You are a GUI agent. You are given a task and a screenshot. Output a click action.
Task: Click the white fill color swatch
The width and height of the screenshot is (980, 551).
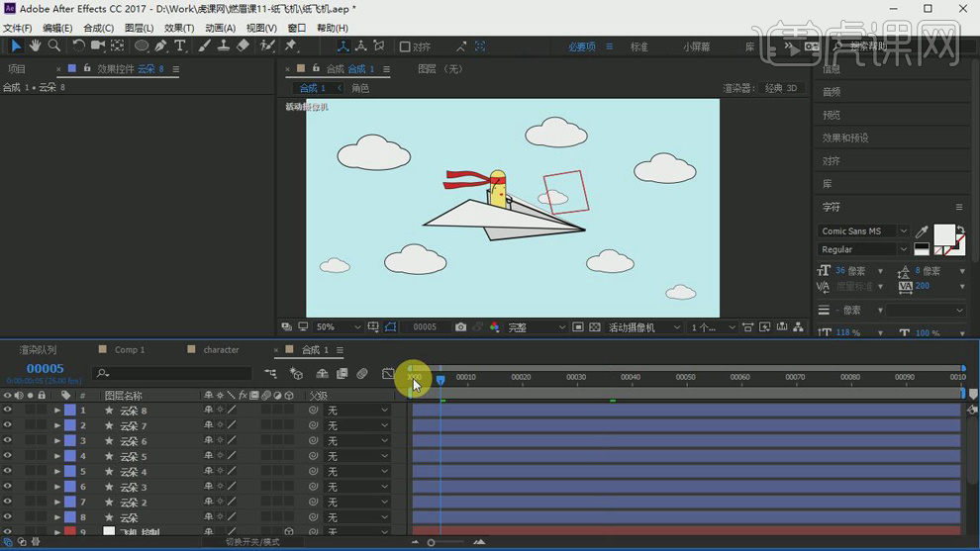pyautogui.click(x=942, y=234)
